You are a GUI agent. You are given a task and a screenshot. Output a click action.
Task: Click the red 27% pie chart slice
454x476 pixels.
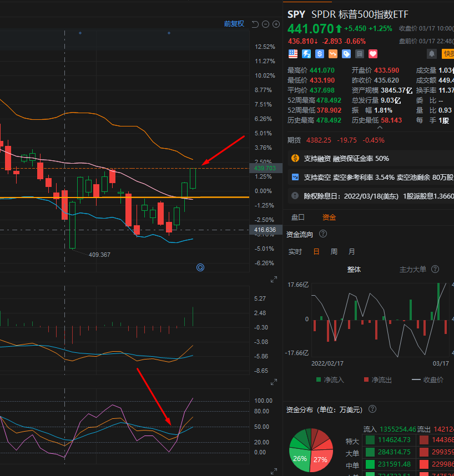321,459
